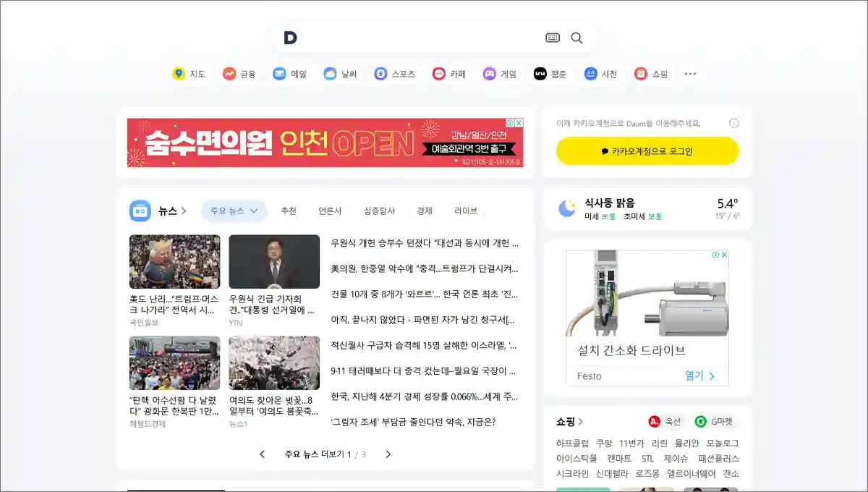Click the 카카오계정으로 로그인 button
Screen dimensions: 868x492
point(646,150)
